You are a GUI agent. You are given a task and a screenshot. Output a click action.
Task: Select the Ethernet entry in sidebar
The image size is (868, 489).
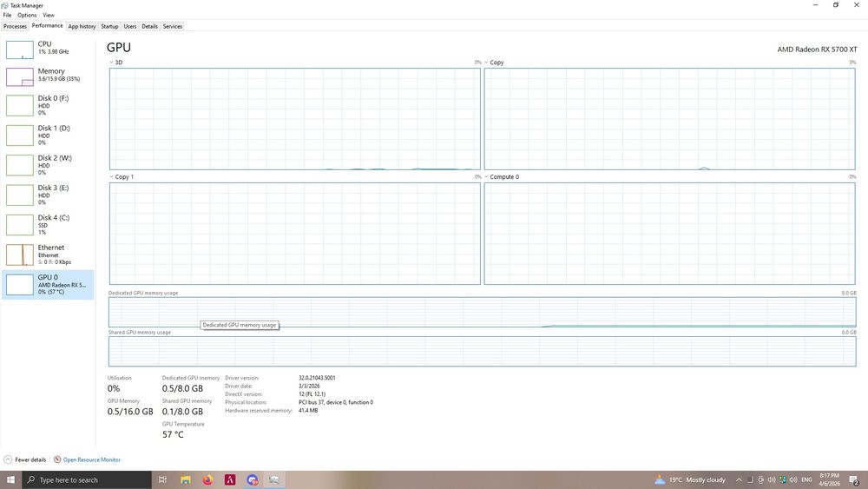(x=48, y=254)
